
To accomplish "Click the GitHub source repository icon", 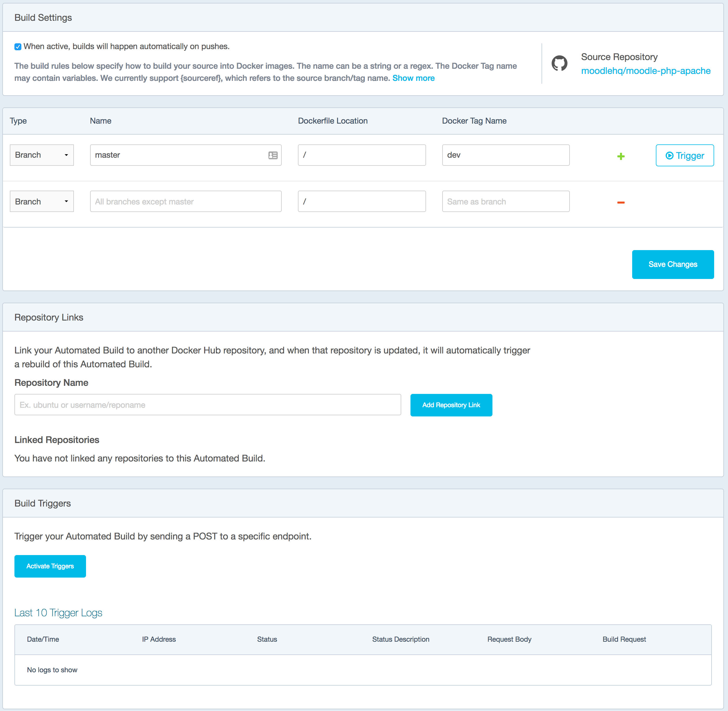I will tap(559, 64).
